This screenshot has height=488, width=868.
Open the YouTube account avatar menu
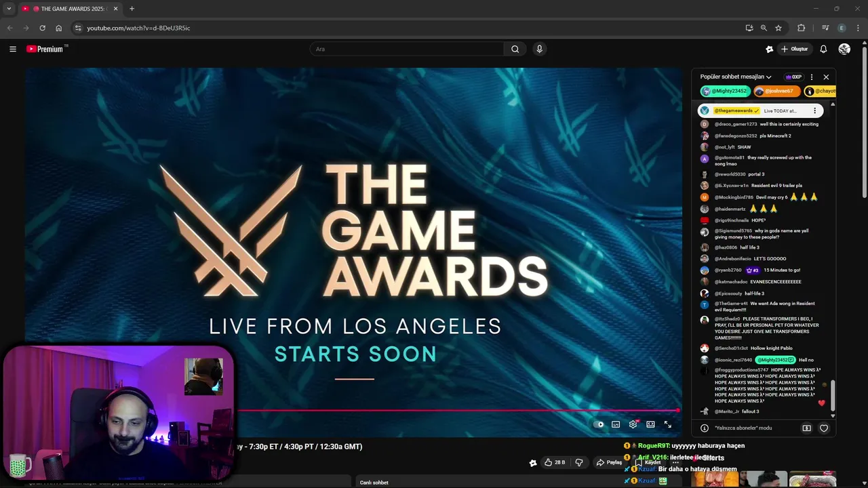[x=844, y=49]
